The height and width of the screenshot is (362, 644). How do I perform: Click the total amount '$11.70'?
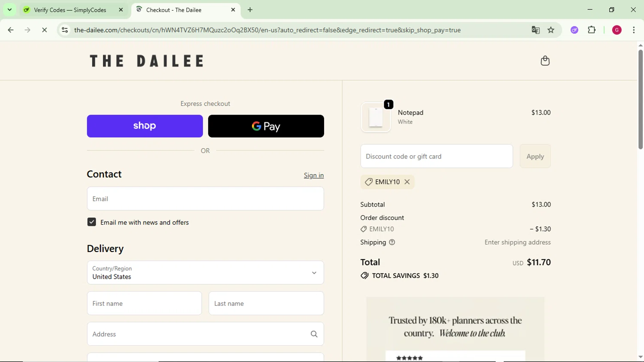point(539,262)
